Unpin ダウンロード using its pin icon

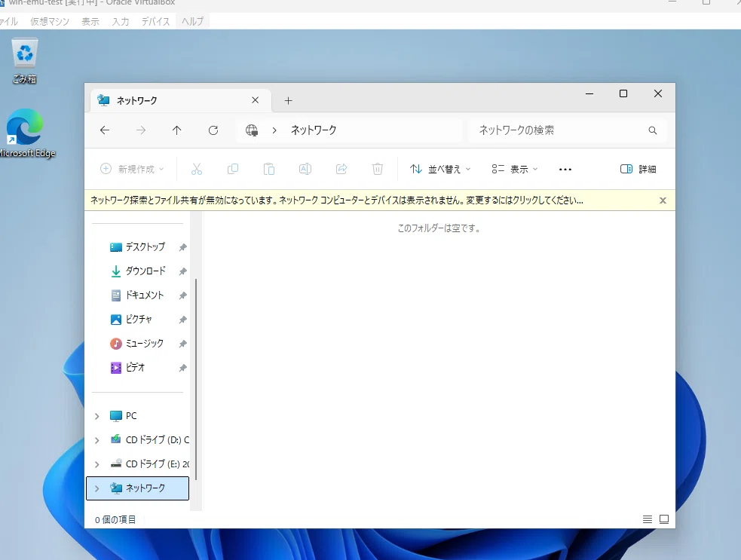pos(183,271)
